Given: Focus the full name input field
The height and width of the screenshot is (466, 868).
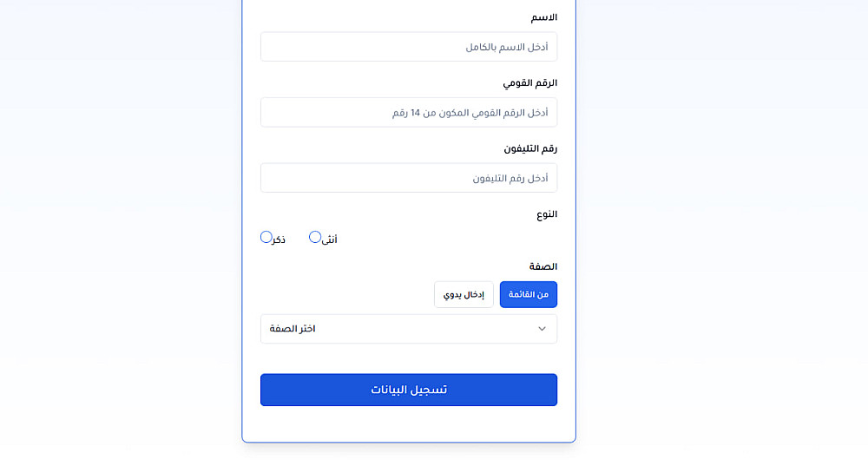Looking at the screenshot, I should 408,47.
